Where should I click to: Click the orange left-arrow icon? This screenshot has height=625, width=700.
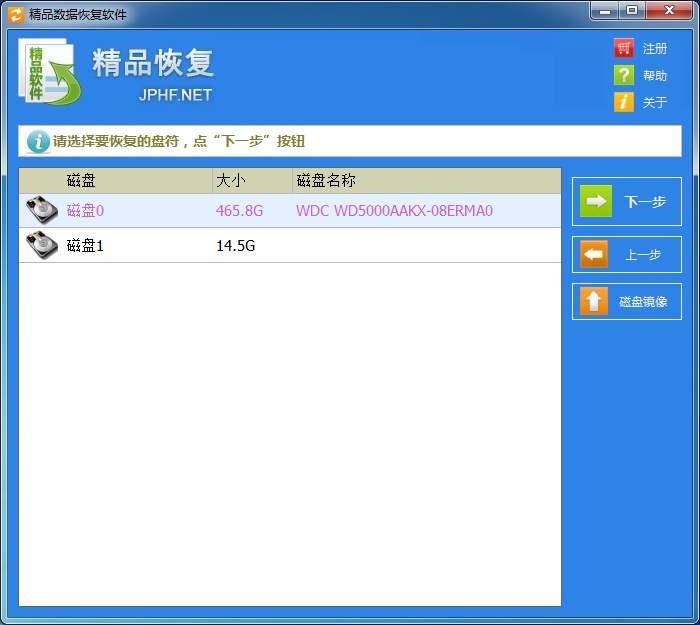click(x=594, y=254)
